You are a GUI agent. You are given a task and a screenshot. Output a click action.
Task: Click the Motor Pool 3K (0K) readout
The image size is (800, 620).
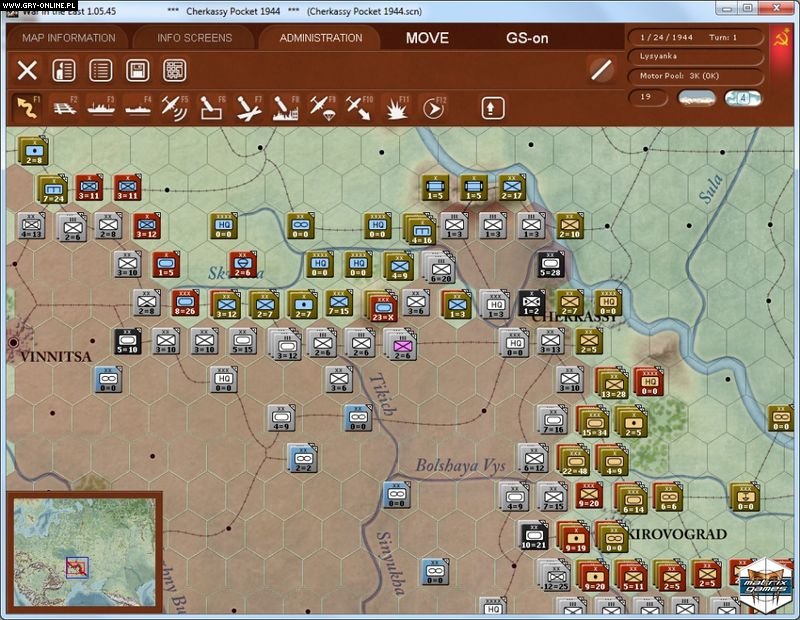[695, 76]
